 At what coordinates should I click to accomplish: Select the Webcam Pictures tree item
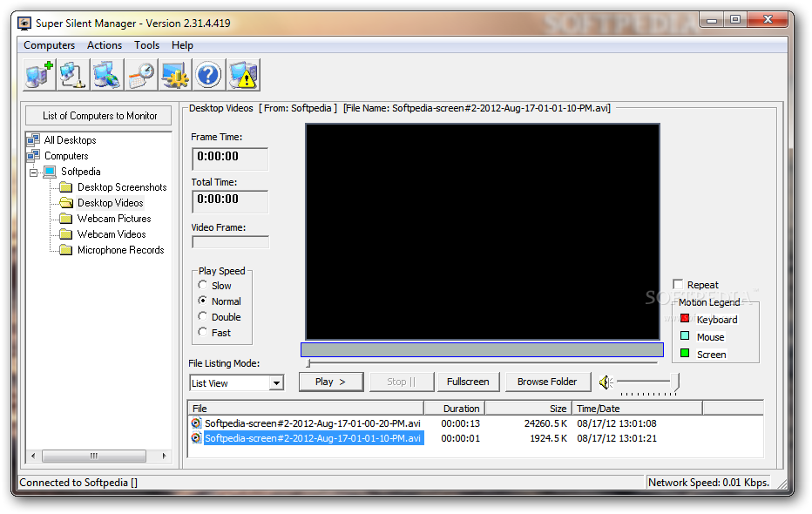[x=114, y=219]
